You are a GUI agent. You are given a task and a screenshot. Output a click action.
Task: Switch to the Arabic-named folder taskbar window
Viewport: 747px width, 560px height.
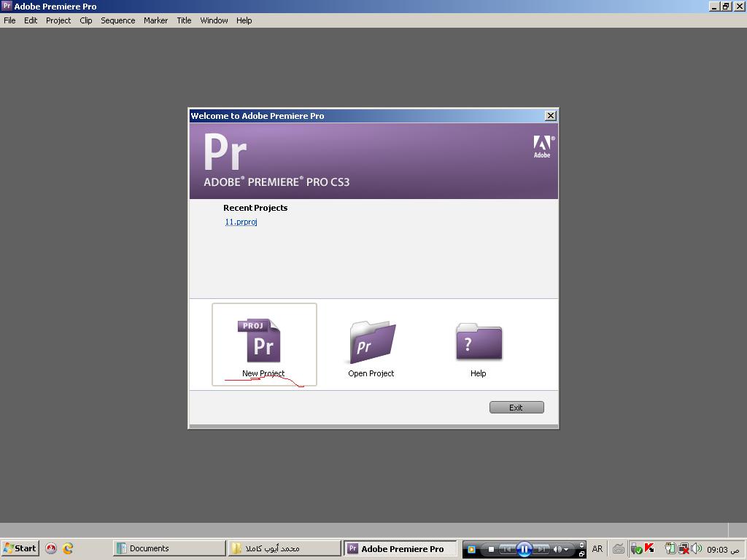pos(285,548)
